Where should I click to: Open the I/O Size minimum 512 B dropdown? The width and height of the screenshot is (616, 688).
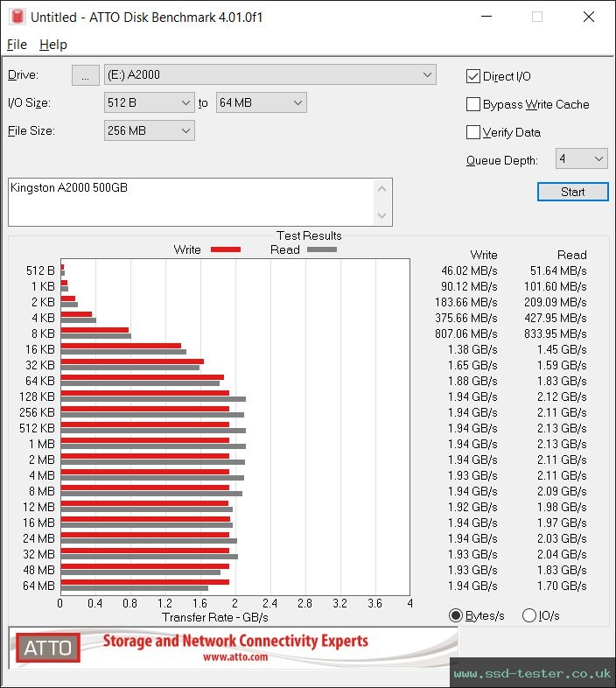(149, 102)
